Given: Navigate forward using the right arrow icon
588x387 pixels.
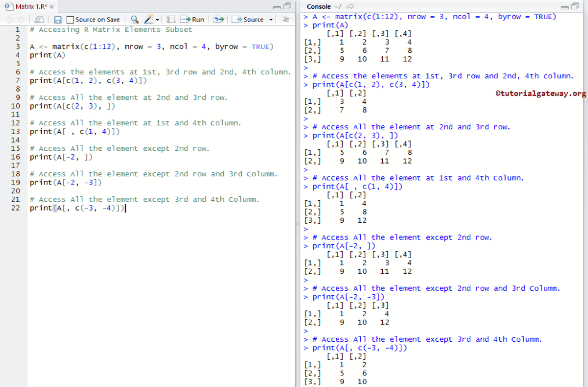Looking at the screenshot, I should [21, 19].
